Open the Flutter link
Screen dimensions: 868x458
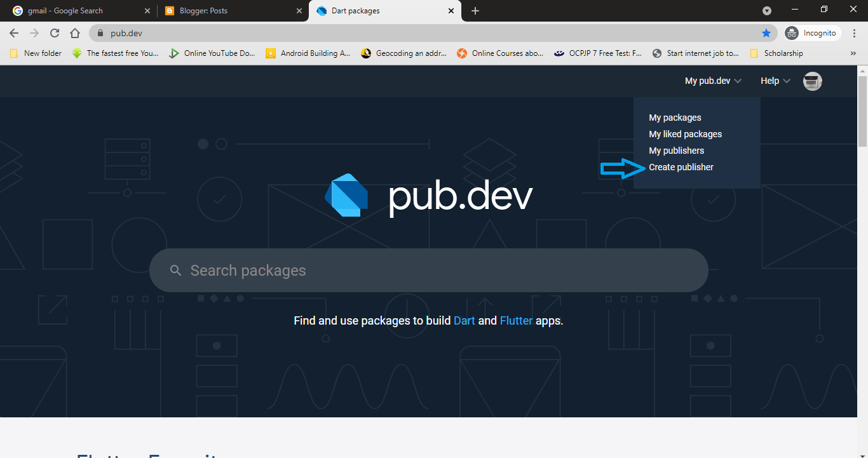pyautogui.click(x=516, y=321)
